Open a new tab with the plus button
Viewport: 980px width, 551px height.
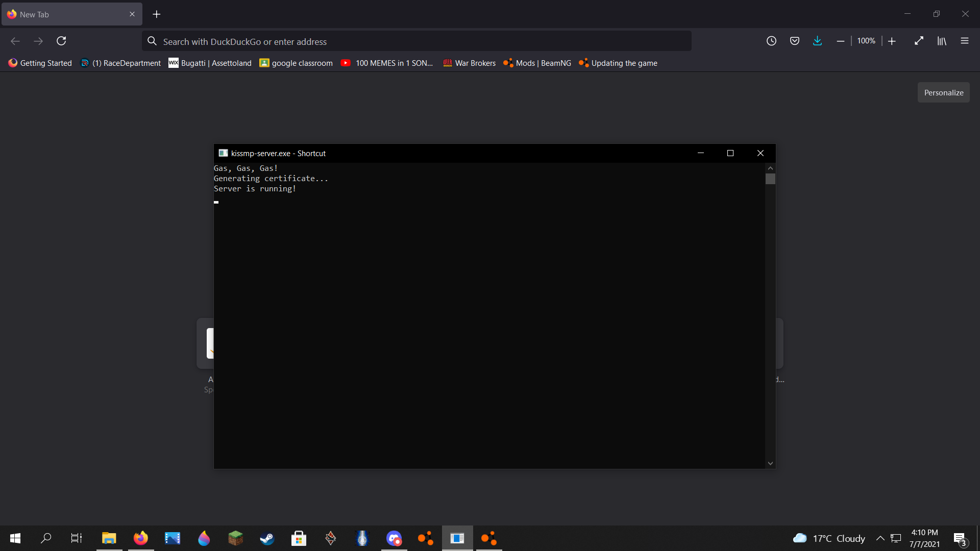tap(157, 14)
